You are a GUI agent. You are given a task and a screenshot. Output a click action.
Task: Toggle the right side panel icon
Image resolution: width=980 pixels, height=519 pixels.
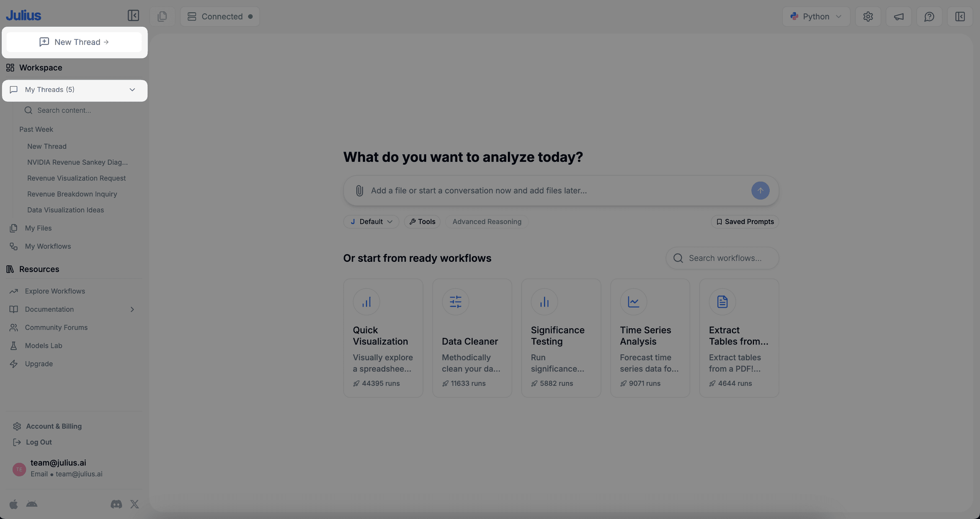tap(960, 17)
